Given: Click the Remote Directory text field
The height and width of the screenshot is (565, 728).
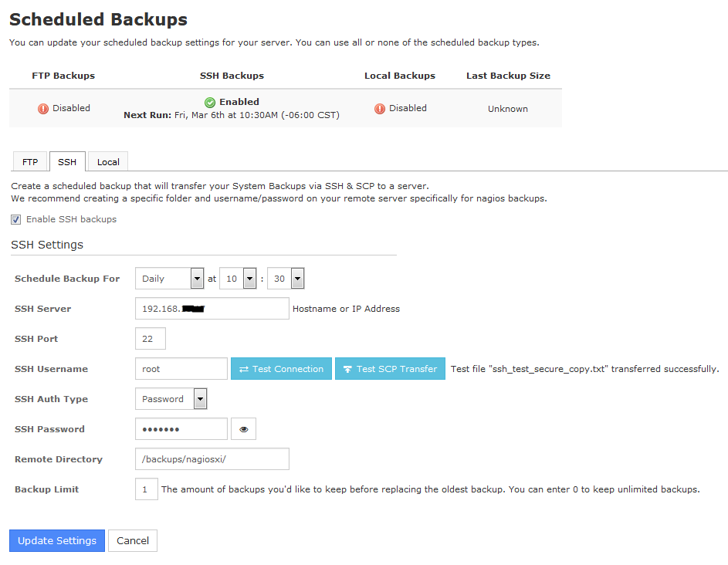Looking at the screenshot, I should pos(212,459).
